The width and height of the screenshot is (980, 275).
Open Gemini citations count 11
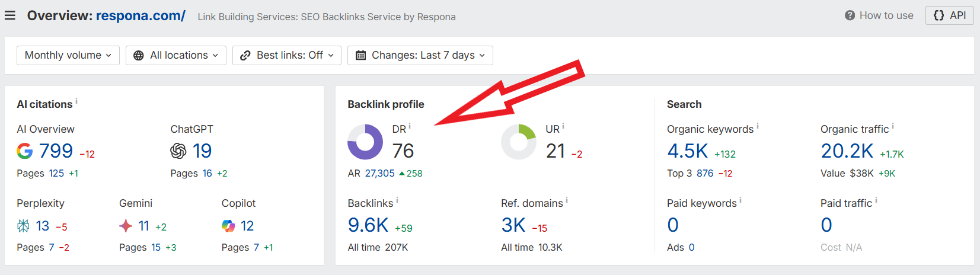pos(143,226)
